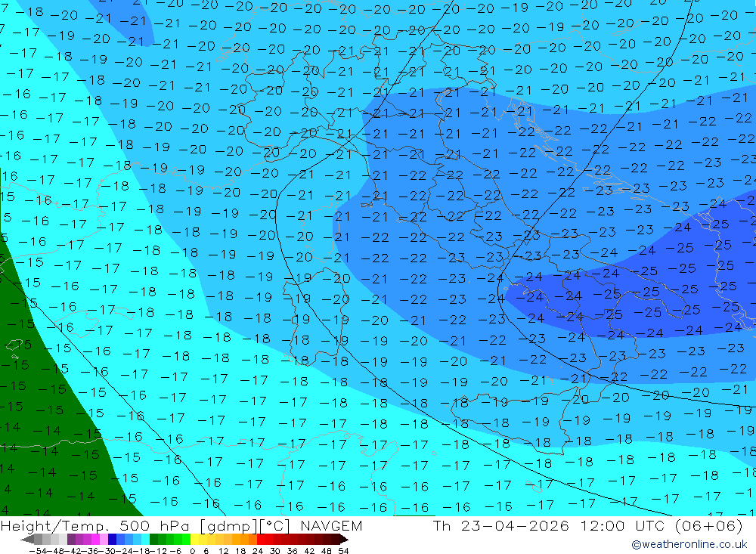
Task: Click the legend value '0'
Action: point(192,551)
